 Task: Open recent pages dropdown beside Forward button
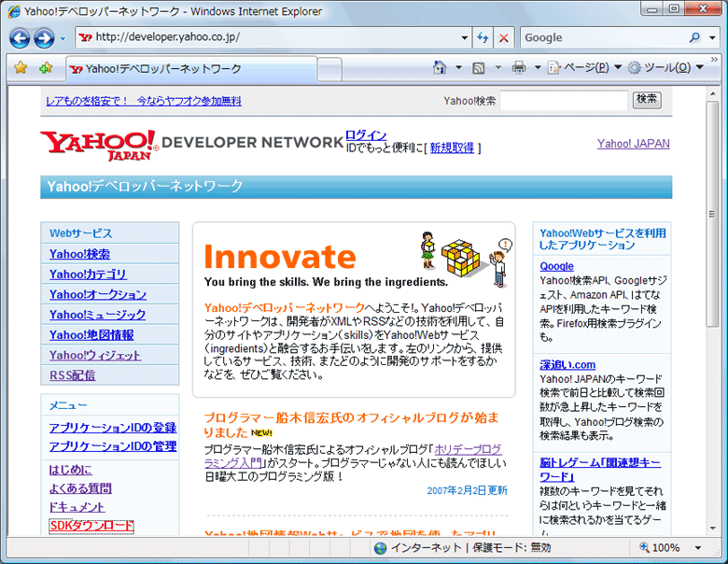pyautogui.click(x=63, y=38)
